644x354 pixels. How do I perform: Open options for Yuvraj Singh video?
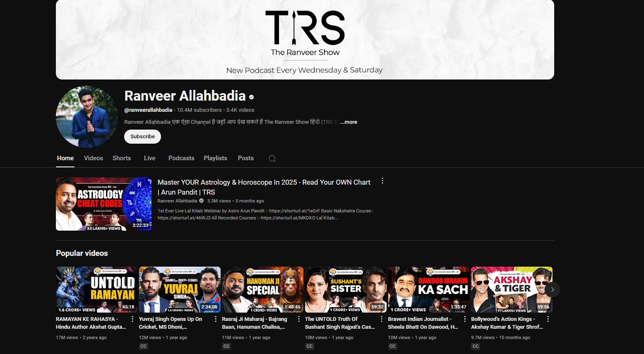pos(216,319)
